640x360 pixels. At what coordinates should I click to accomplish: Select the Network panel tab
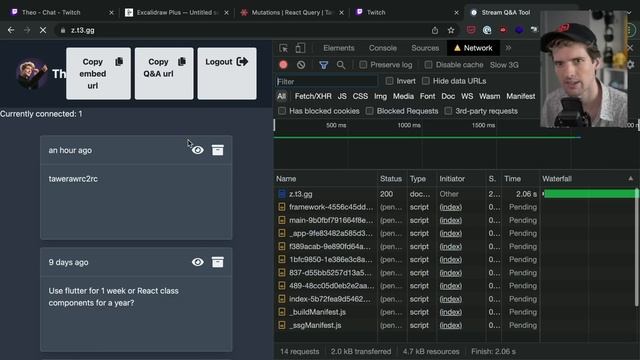473,48
